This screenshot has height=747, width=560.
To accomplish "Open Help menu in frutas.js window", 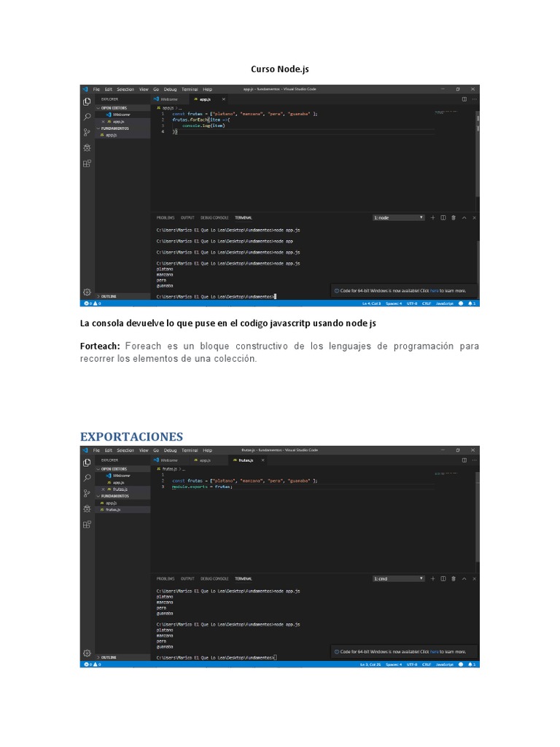I will pos(208,451).
